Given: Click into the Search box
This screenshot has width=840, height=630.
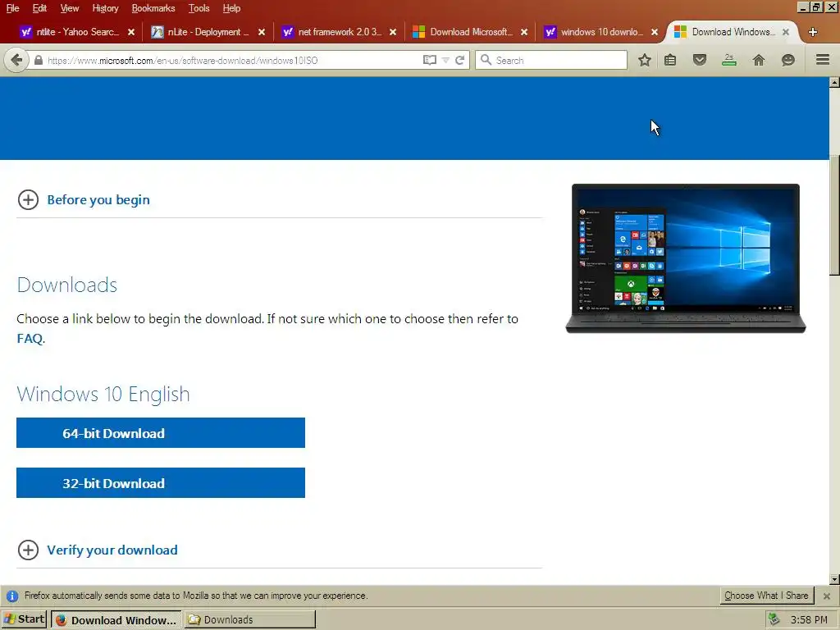Looking at the screenshot, I should 550,60.
